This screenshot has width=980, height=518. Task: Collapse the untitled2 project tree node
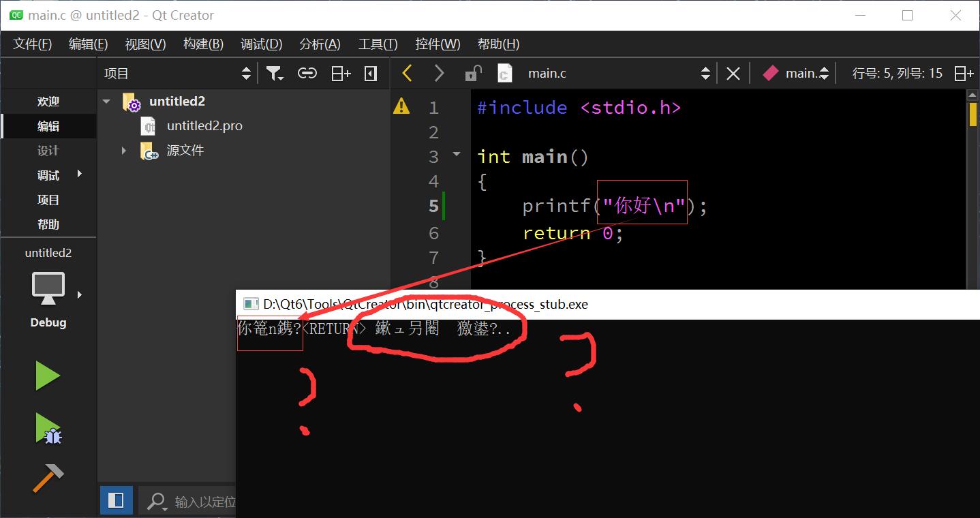tap(106, 102)
